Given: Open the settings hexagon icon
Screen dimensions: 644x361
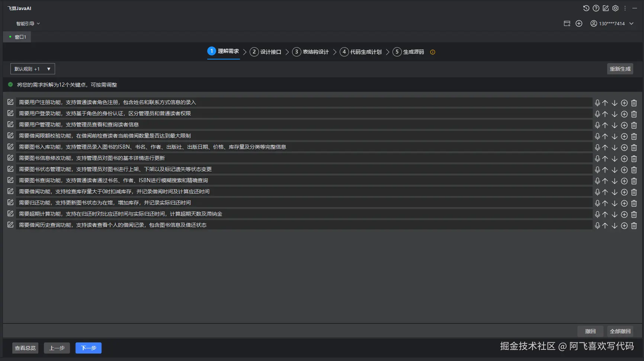Looking at the screenshot, I should point(615,8).
